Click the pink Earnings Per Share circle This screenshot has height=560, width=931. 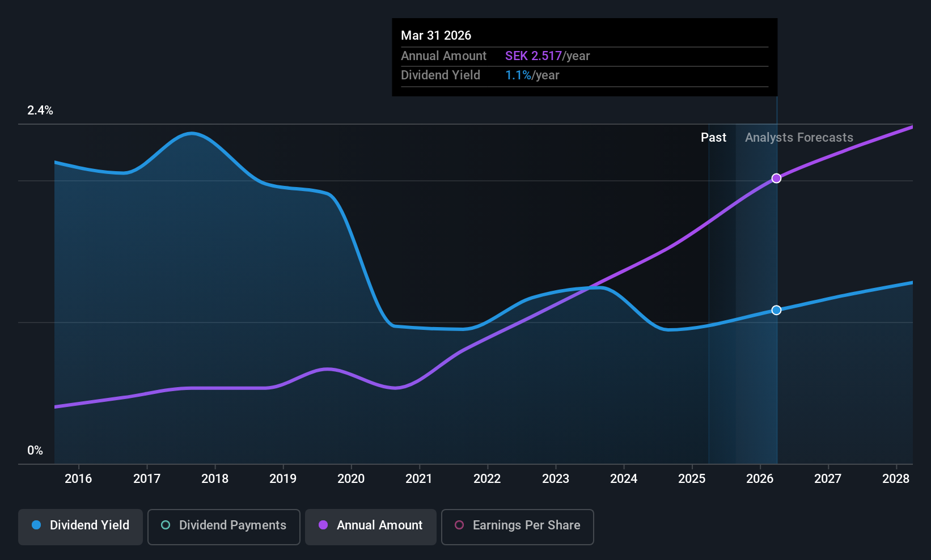coord(459,525)
